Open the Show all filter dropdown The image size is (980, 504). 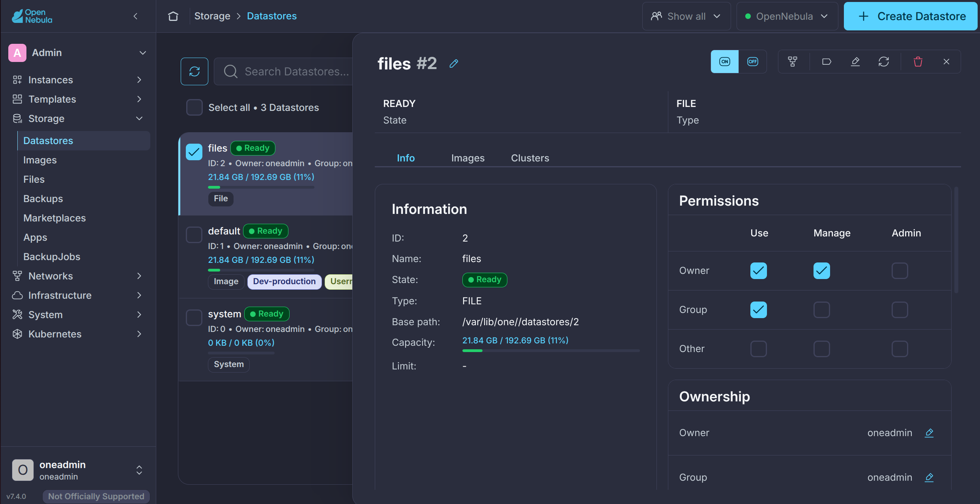686,16
